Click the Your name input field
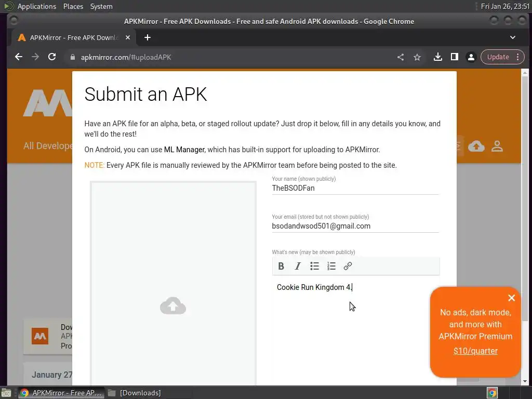The height and width of the screenshot is (399, 532). pyautogui.click(x=355, y=188)
